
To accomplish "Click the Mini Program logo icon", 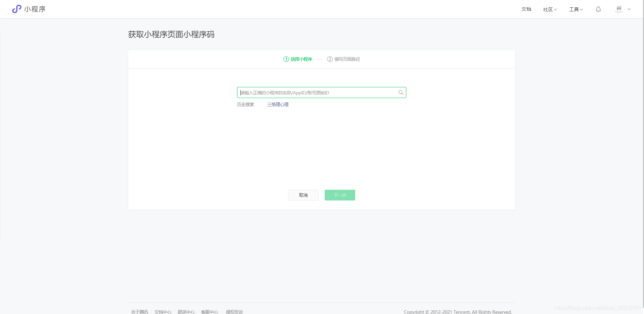I will tap(16, 9).
